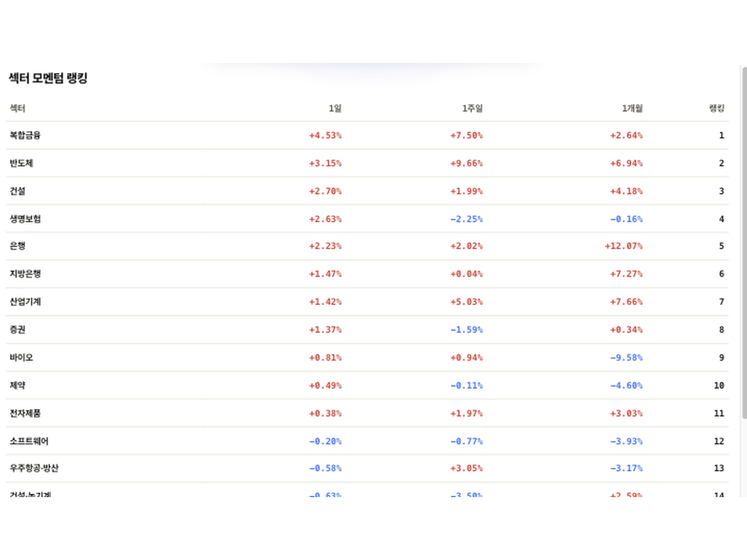Select 건설's 1-day value '+2.70%'
The image size is (747, 560).
coord(325,191)
